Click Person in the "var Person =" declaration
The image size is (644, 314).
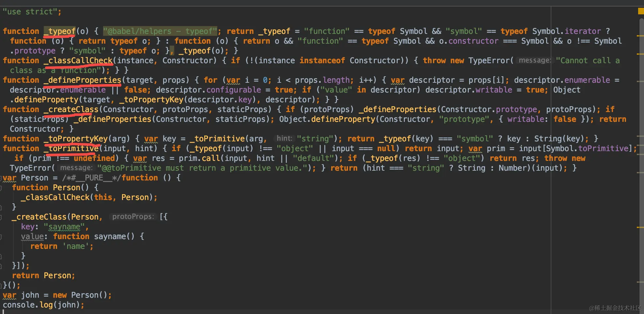(x=35, y=178)
